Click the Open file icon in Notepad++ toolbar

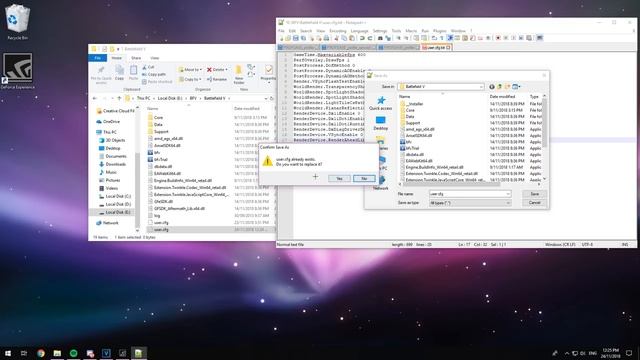288,38
